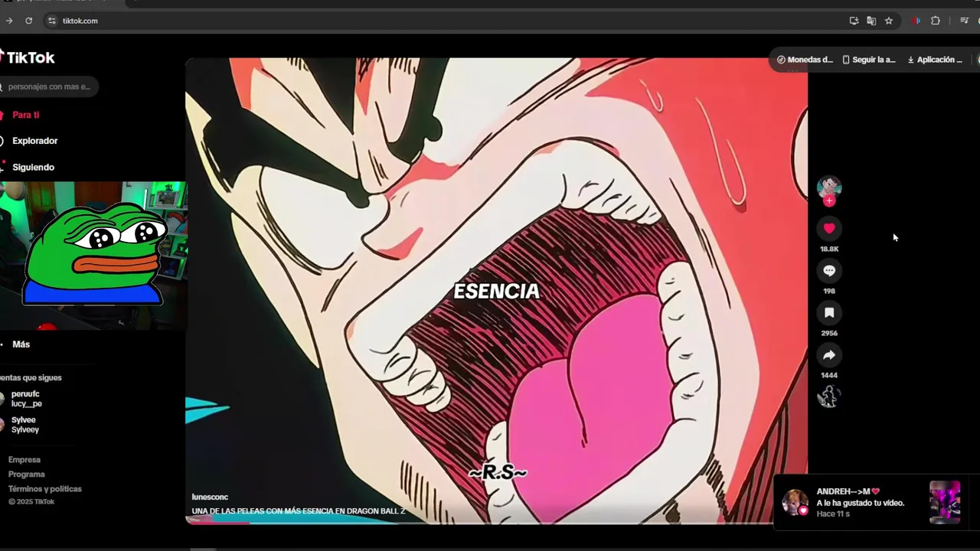Follow creator with red plus badge
This screenshot has width=980, height=551.
pyautogui.click(x=829, y=201)
